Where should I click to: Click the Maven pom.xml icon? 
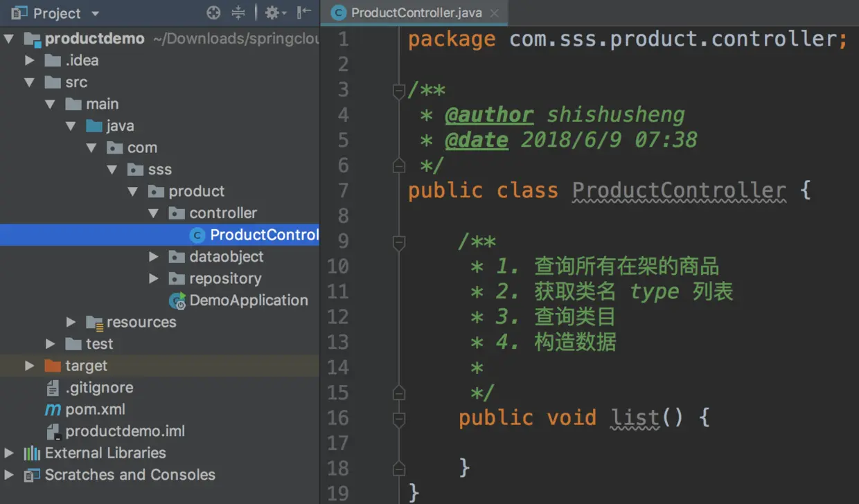point(53,409)
